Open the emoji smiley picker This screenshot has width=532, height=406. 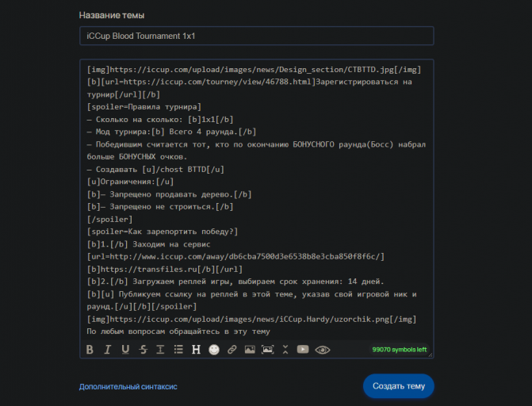[214, 350]
